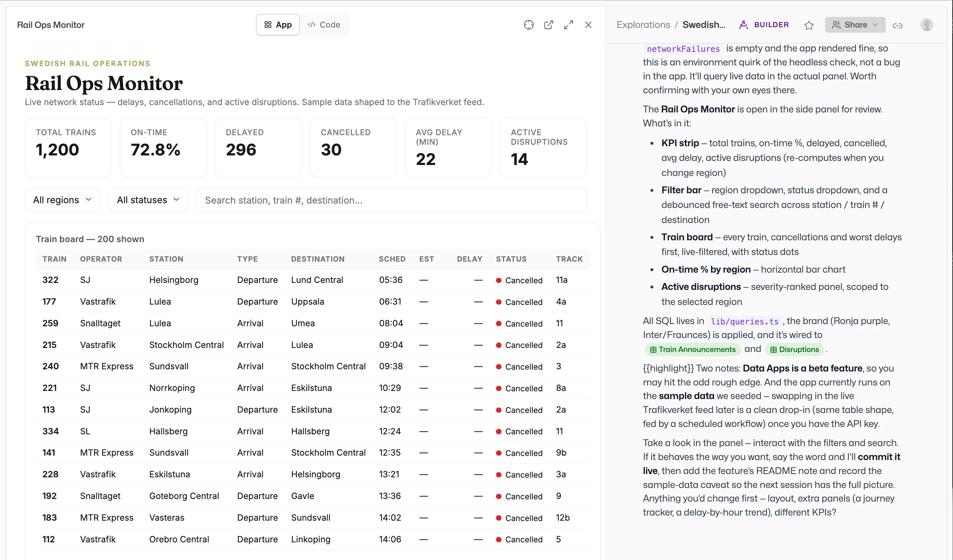Click scheduled time 12:35
The height and width of the screenshot is (560, 953).
point(390,453)
